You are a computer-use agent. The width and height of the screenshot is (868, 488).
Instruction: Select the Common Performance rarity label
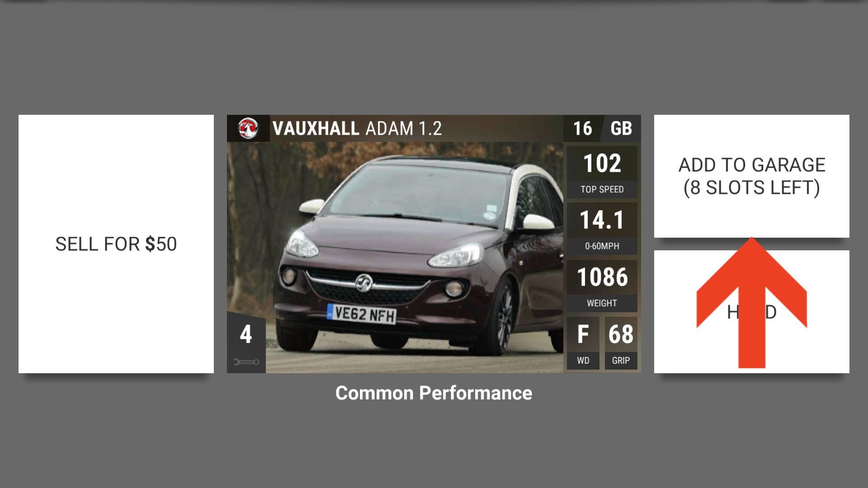point(434,392)
